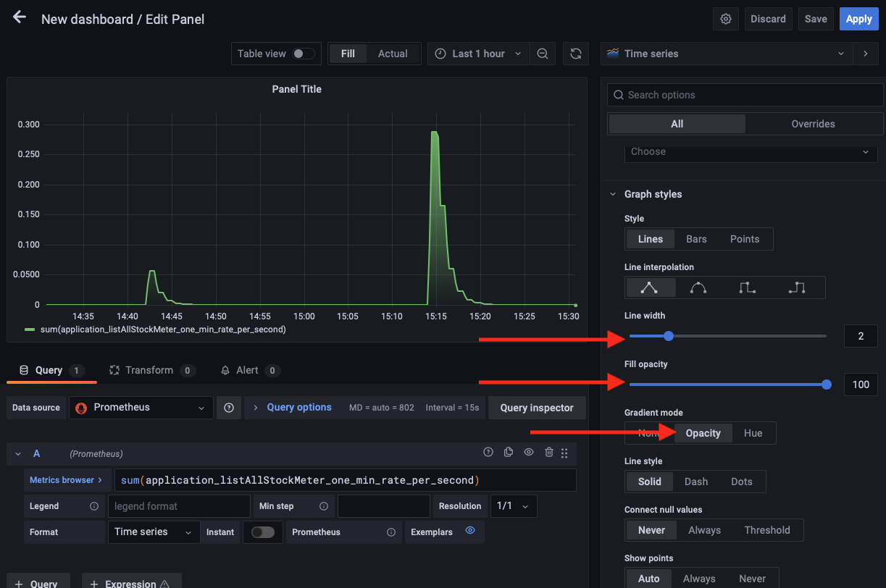Go back using the arrow icon
This screenshot has width=886, height=588.
point(20,17)
